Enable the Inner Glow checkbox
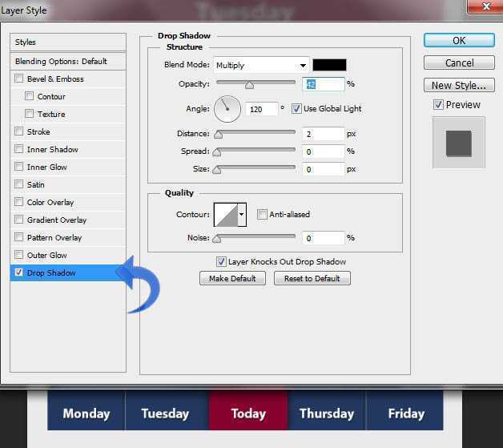This screenshot has width=503, height=448. point(19,167)
